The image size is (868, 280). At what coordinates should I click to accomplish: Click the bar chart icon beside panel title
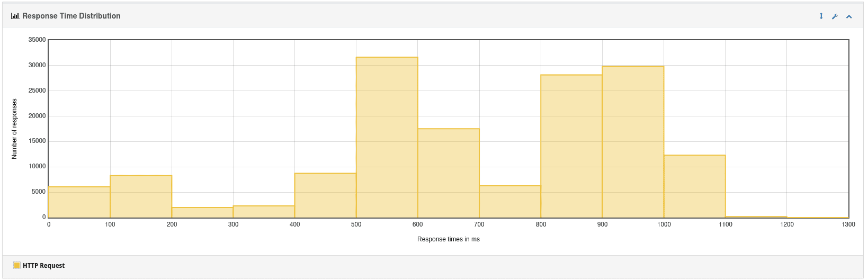click(x=15, y=16)
